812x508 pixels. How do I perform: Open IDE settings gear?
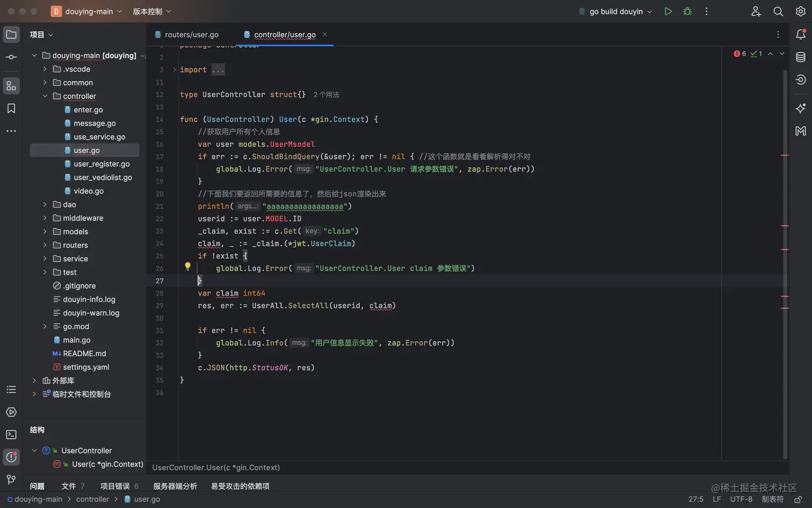pos(801,11)
